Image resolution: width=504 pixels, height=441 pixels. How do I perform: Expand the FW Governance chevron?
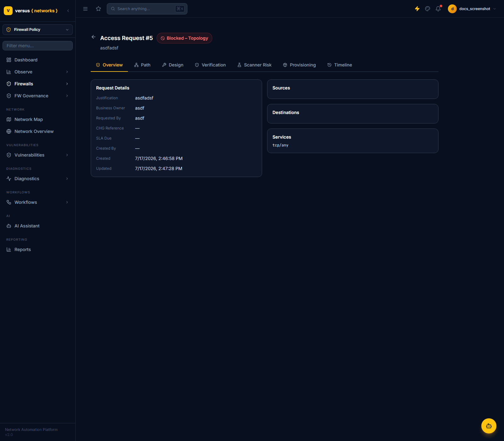click(x=67, y=96)
